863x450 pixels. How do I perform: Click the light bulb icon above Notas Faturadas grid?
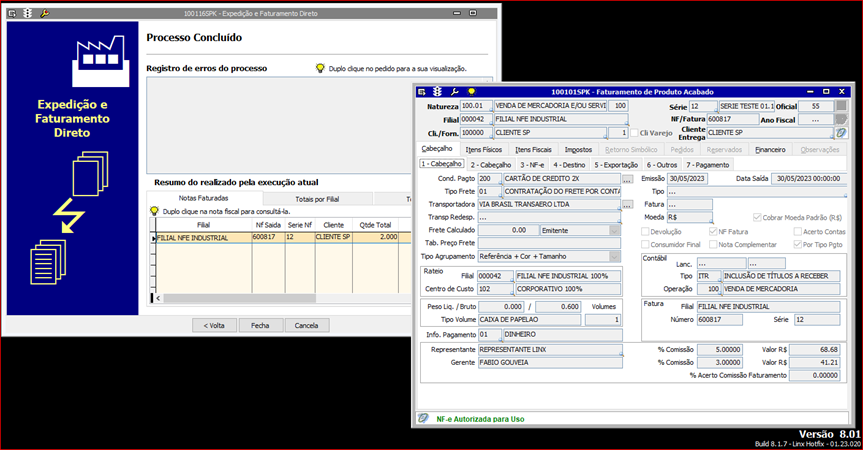tap(155, 211)
